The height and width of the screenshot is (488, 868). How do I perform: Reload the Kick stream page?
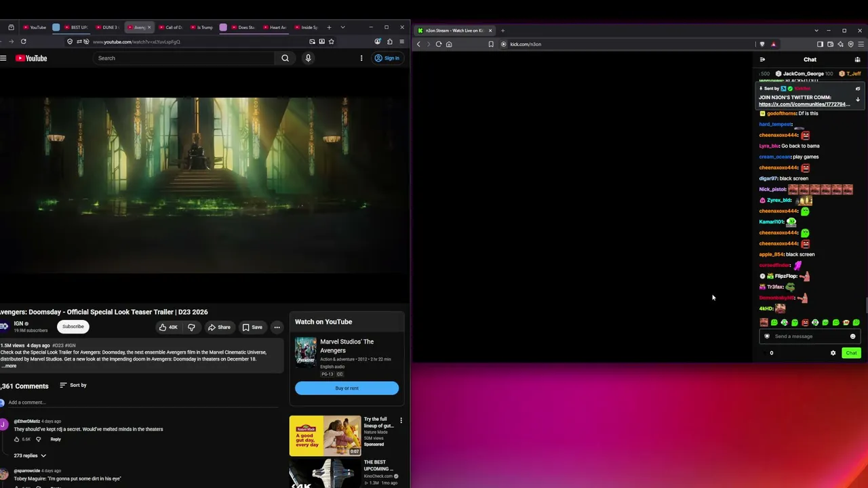[x=439, y=44]
